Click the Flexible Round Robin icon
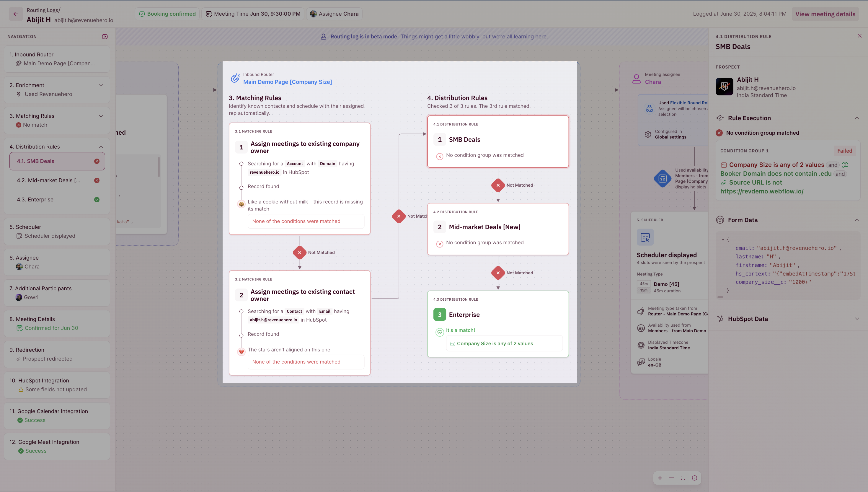Viewport: 868px width, 492px height. (x=650, y=108)
